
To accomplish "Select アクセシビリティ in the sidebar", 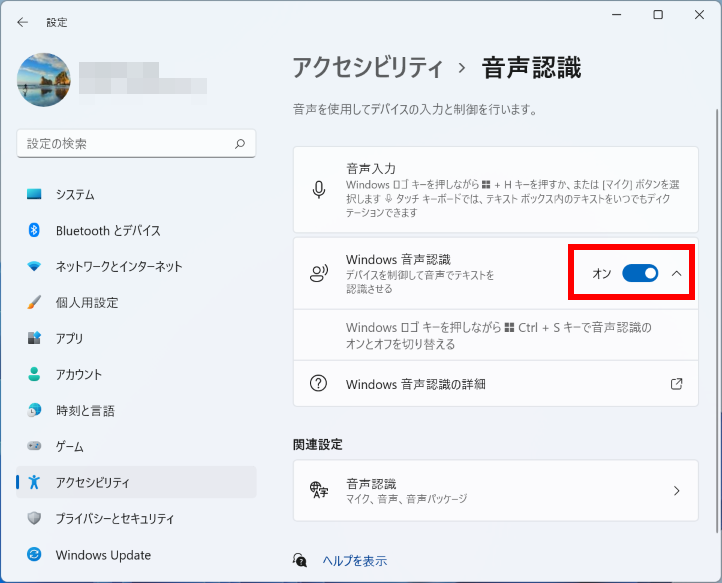I will click(x=136, y=482).
